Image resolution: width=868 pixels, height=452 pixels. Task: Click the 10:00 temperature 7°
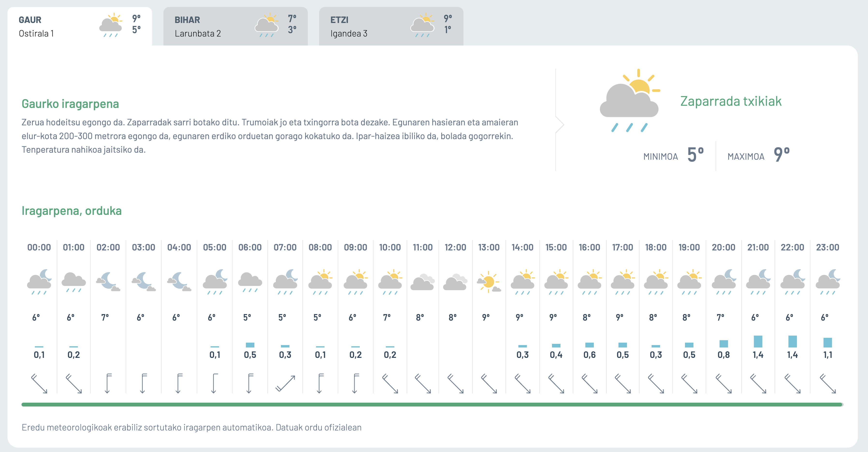(x=387, y=317)
